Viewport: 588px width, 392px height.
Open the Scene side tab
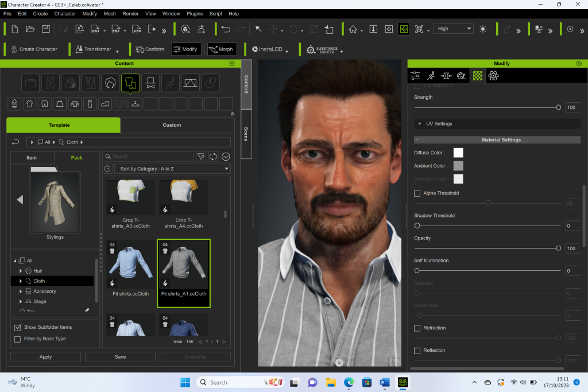point(246,134)
